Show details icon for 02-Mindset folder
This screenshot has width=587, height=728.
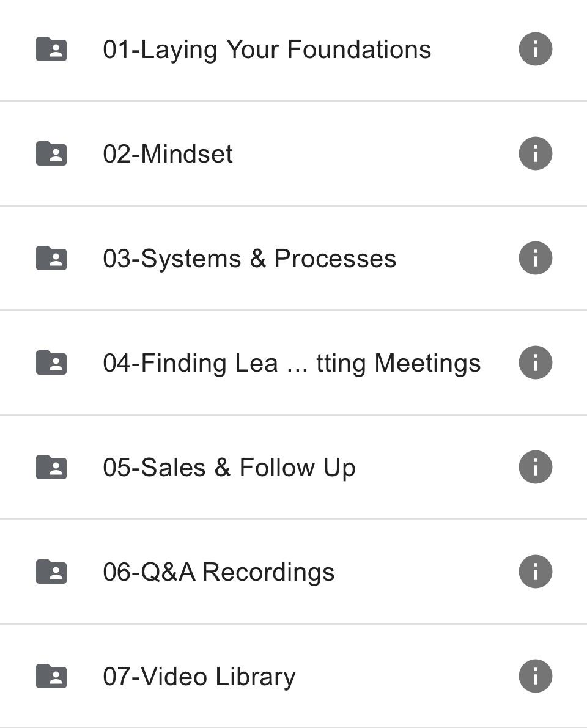[536, 153]
